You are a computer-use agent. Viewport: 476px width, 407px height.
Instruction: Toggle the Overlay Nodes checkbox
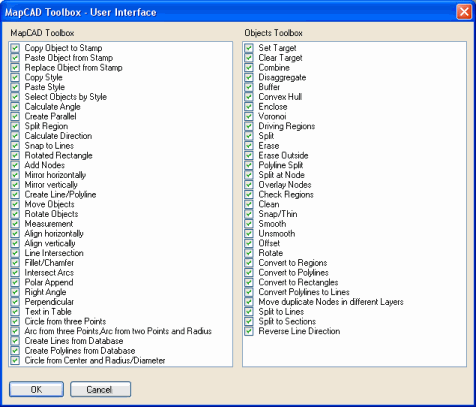(x=249, y=185)
